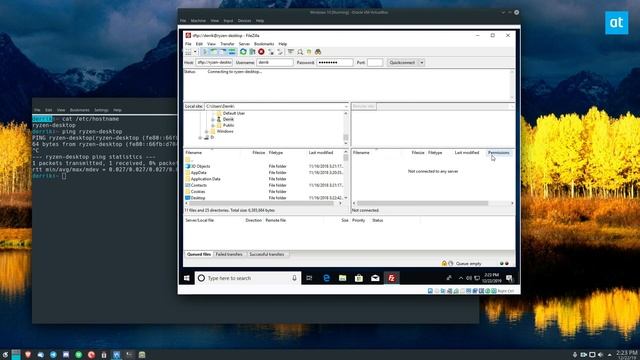The image size is (640, 360).
Task: Toggle the synchronized browsing icon
Action: (x=309, y=52)
